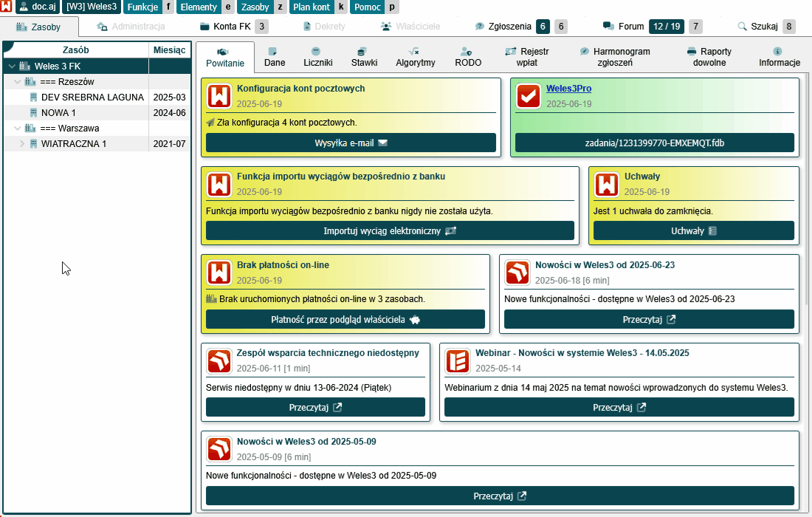Open the Harmonogram zgłoszeń tab
812x517 pixels.
[x=615, y=57]
